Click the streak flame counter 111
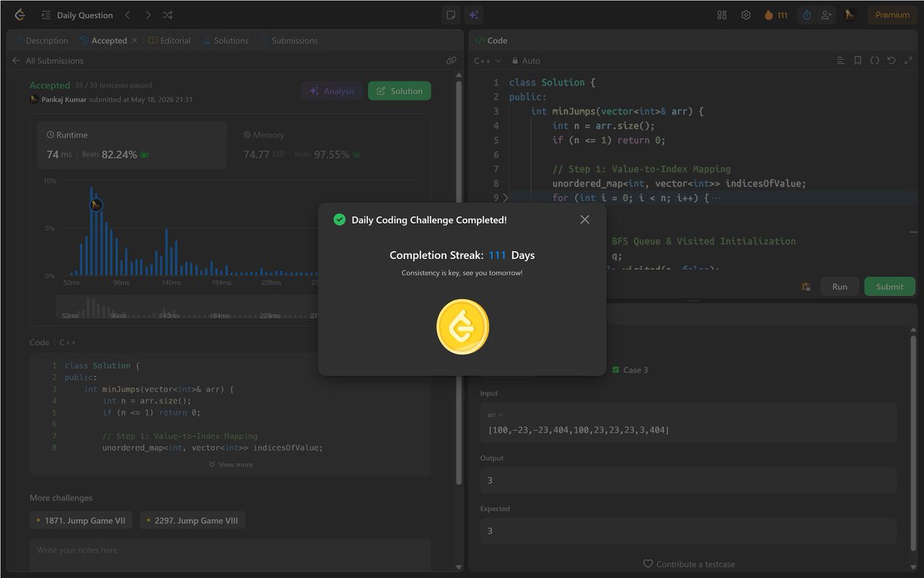The width and height of the screenshot is (924, 578). 776,15
